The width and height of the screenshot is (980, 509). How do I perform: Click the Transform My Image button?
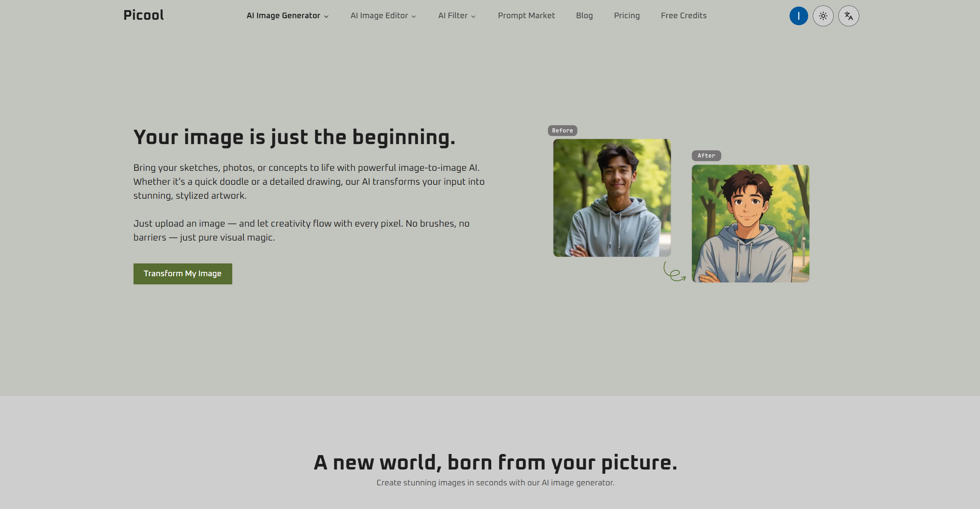point(183,273)
